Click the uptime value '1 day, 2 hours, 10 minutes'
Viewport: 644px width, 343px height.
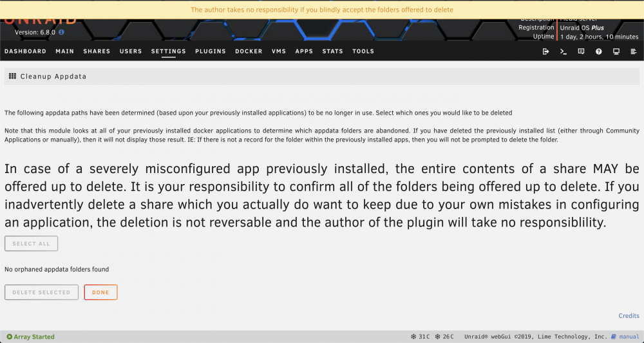(x=599, y=37)
